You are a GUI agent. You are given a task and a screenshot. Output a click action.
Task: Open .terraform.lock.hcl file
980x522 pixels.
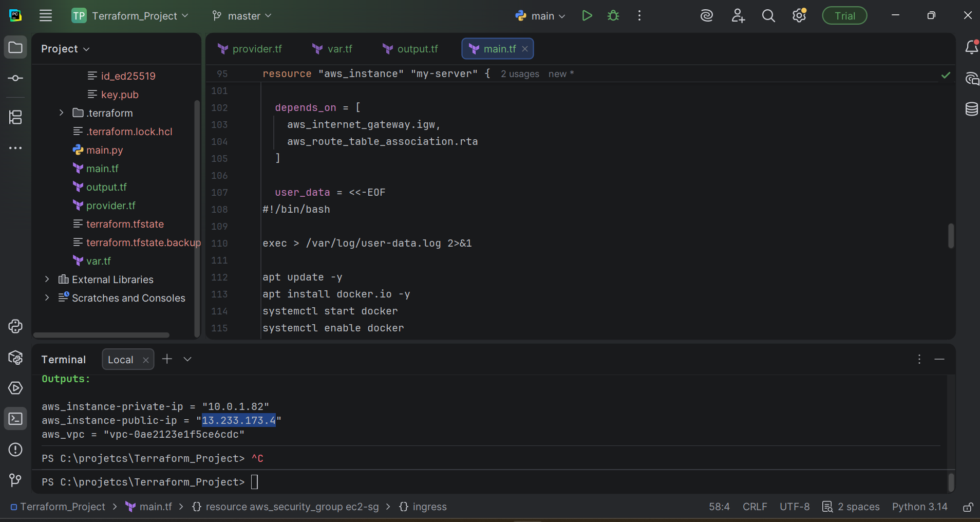click(122, 132)
